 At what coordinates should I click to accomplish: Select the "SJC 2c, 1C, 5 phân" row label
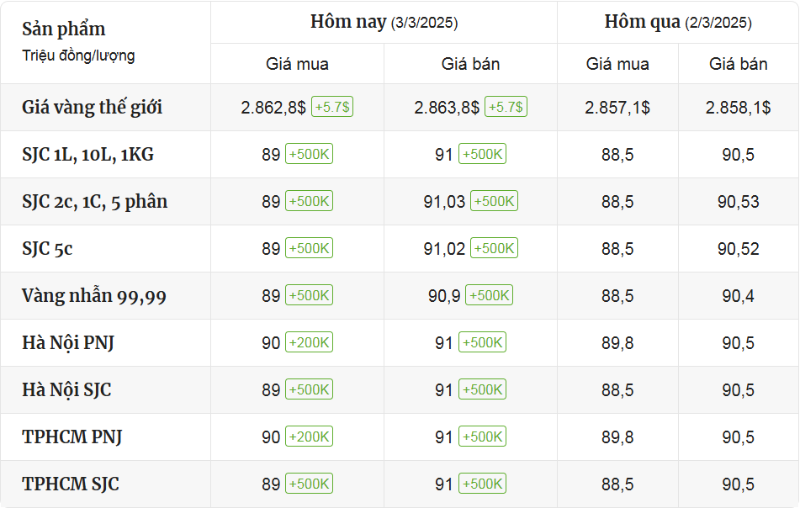[95, 202]
